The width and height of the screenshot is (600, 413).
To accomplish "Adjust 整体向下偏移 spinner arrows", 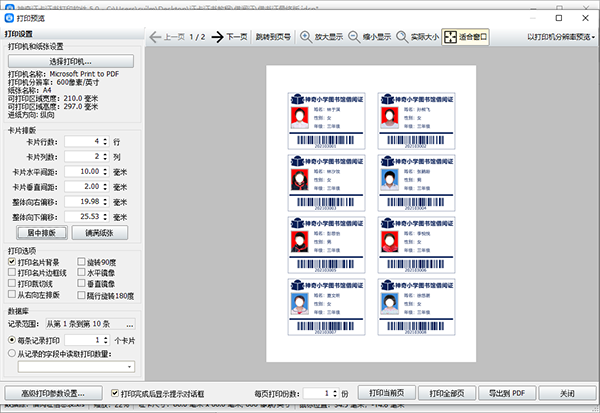I will coord(106,217).
